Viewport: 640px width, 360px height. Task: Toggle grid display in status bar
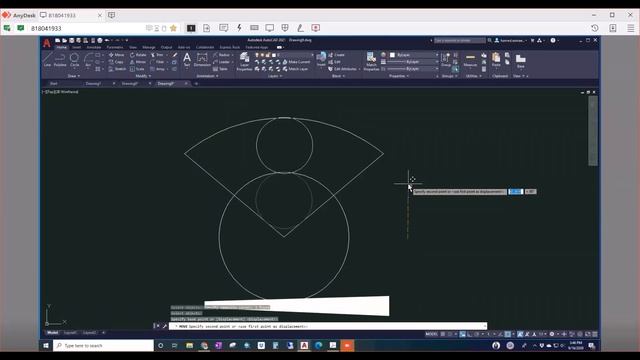coord(443,334)
